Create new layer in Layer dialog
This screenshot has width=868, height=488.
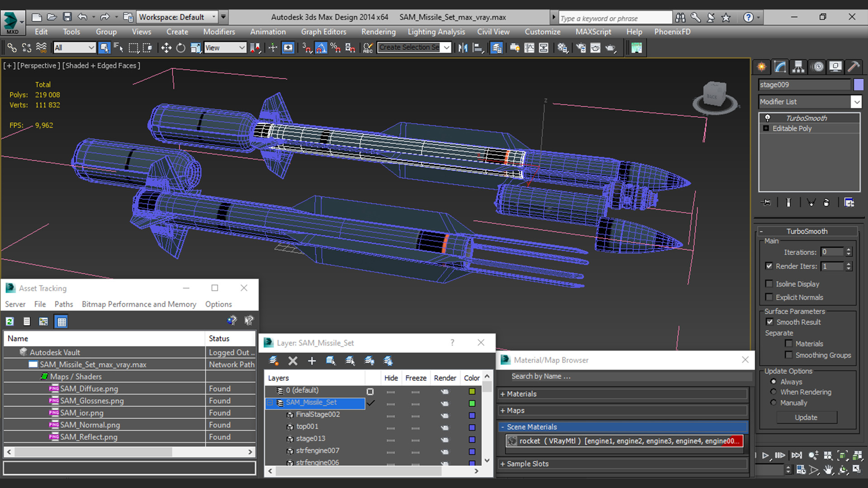pos(274,361)
